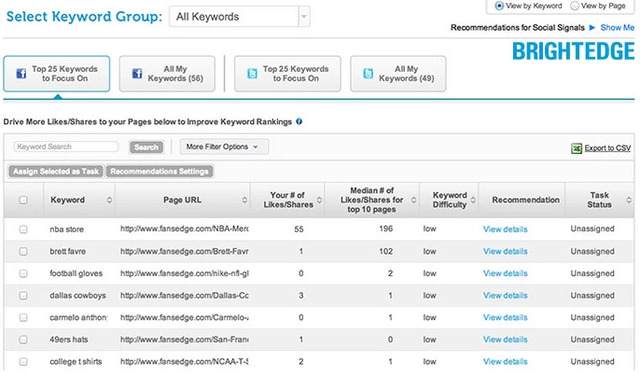Open View details for dallas cowboys
Image resolution: width=640 pixels, height=375 pixels.
coord(505,295)
